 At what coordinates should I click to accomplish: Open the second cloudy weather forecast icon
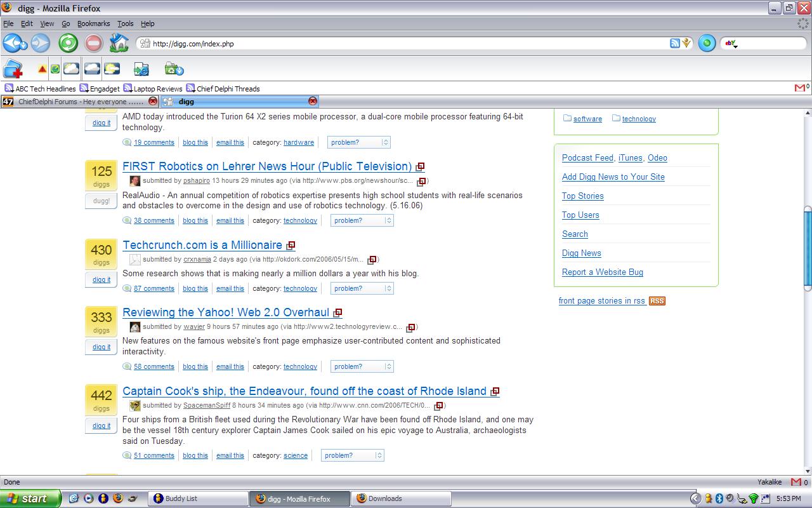click(93, 69)
